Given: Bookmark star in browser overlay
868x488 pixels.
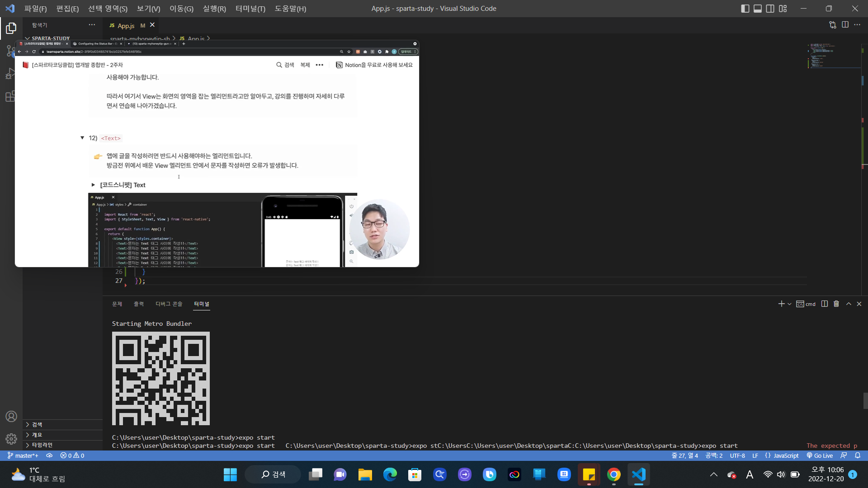Looking at the screenshot, I should tap(349, 52).
